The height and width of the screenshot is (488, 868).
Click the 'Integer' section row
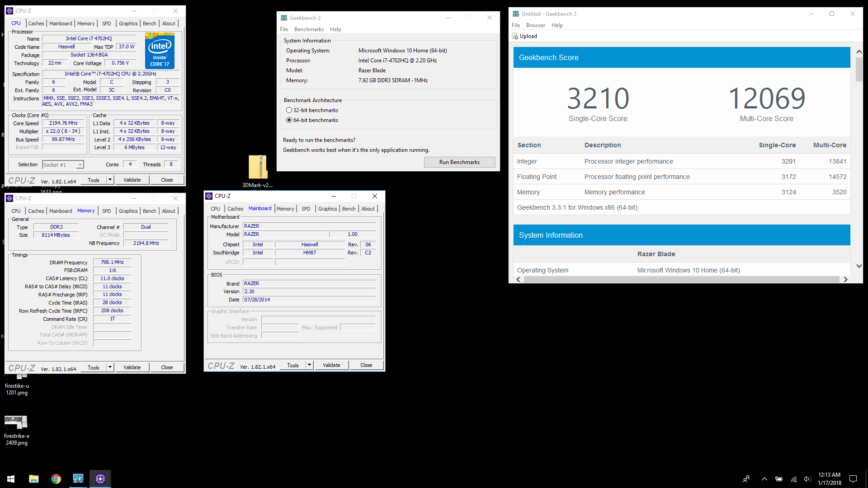click(682, 161)
